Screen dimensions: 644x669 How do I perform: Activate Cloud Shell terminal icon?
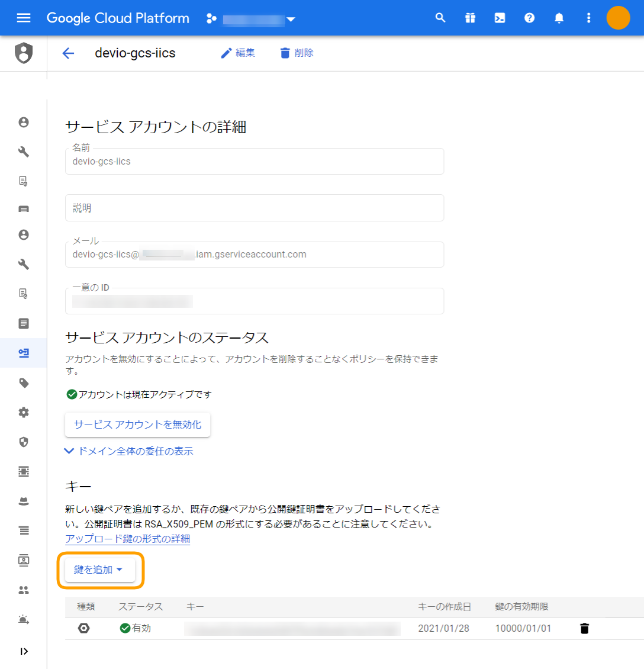[x=500, y=18]
